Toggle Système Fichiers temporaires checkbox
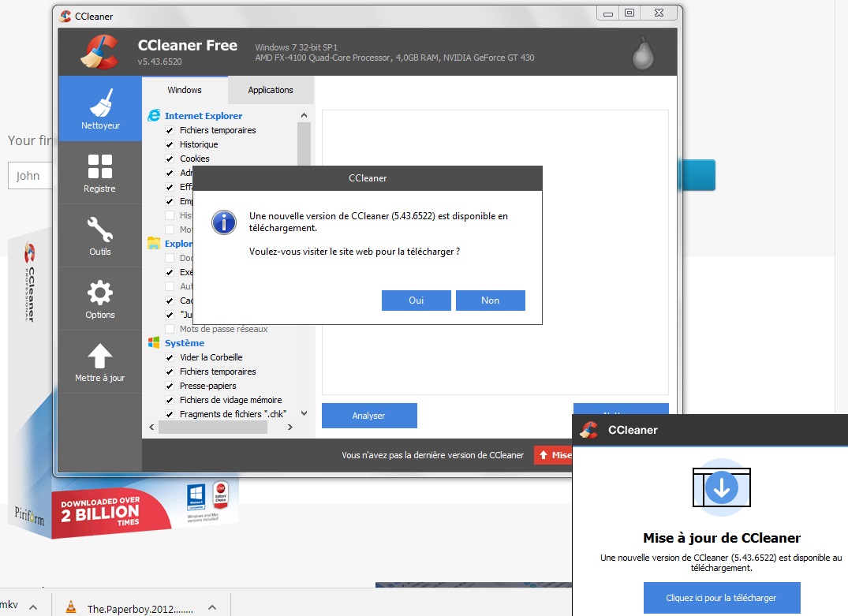The width and height of the screenshot is (848, 616). 170,371
